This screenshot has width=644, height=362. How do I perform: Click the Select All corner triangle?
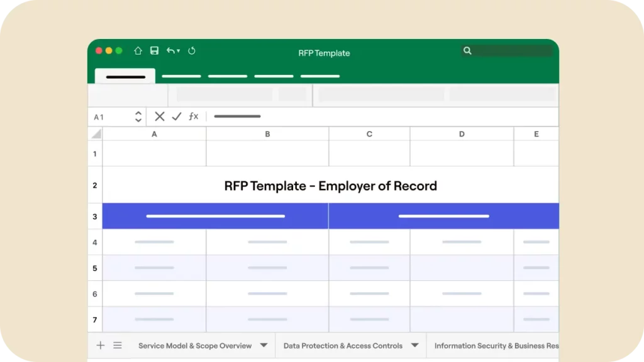coord(96,134)
